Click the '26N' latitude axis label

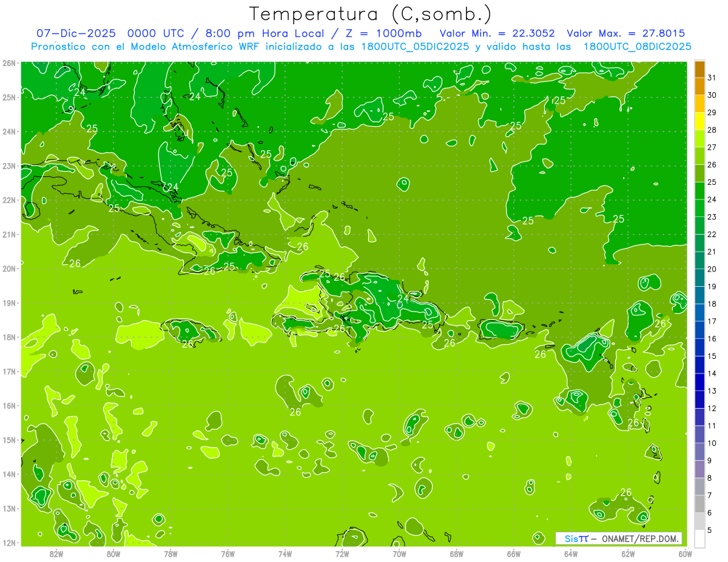tap(9, 63)
